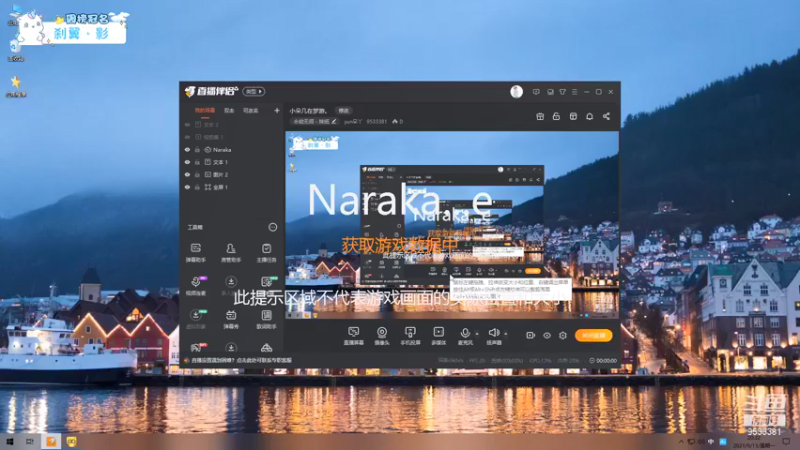Open the Windows notification center icon

pos(786,441)
